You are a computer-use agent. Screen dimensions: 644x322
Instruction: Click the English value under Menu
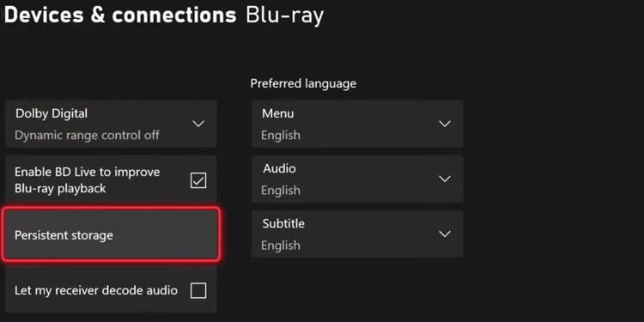tap(281, 135)
